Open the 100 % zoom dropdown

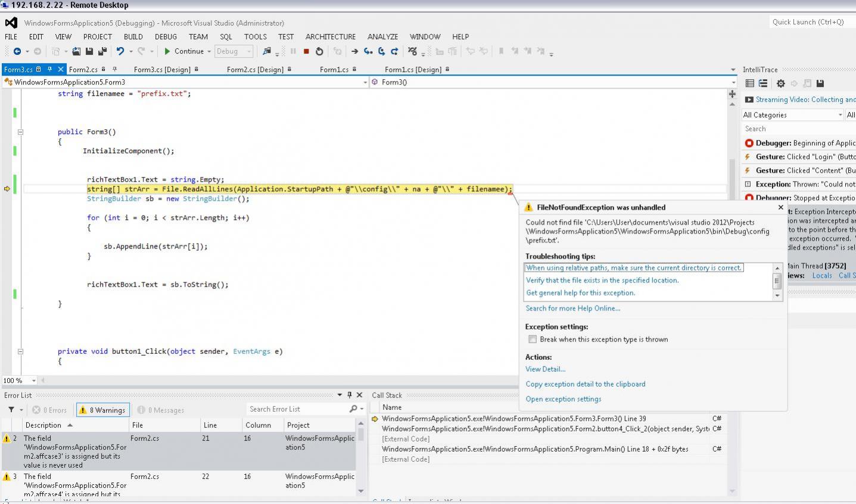[34, 380]
